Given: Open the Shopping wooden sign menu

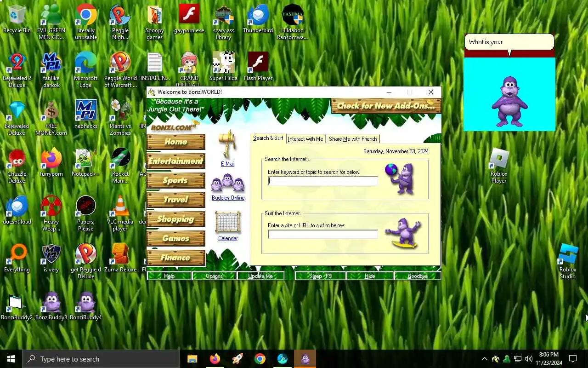Looking at the screenshot, I should click(176, 219).
